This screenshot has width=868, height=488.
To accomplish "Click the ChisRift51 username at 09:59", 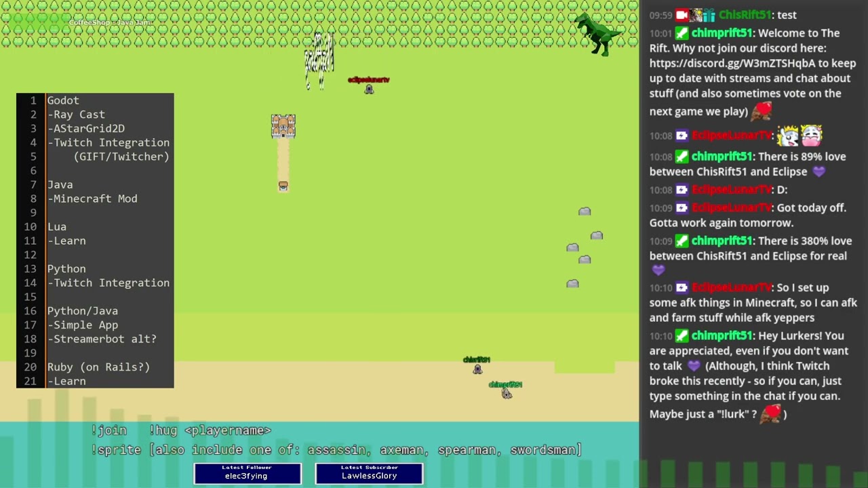I will [745, 15].
